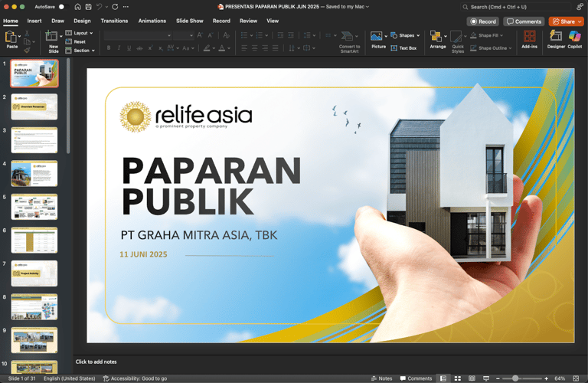Click the orange Share button
Image resolution: width=588 pixels, height=383 pixels.
pos(567,21)
